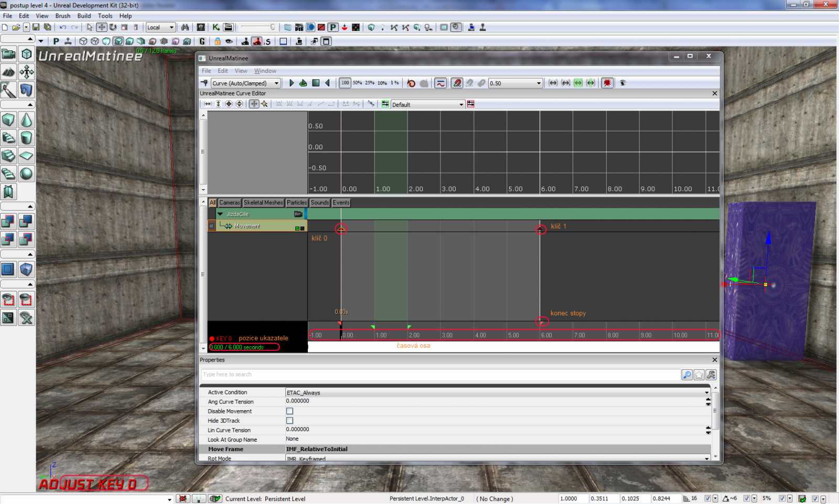
Task: Open the Tools menu in main editor
Action: coord(105,16)
